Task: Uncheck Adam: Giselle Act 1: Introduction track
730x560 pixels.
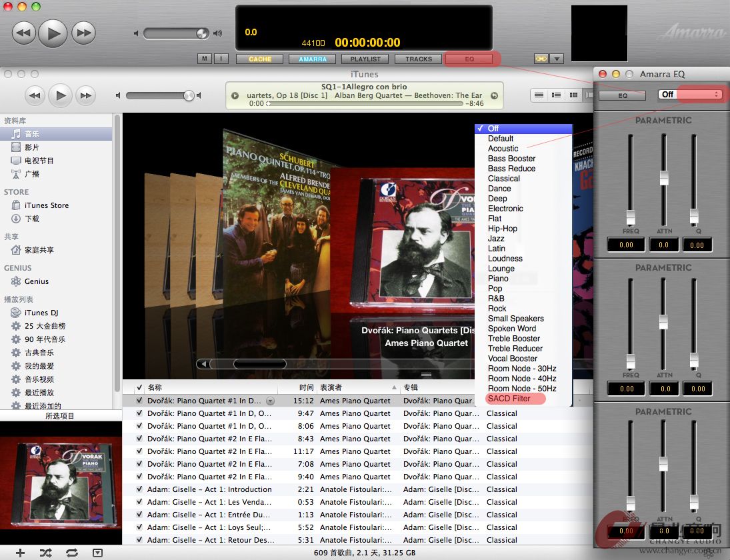Action: coord(139,489)
